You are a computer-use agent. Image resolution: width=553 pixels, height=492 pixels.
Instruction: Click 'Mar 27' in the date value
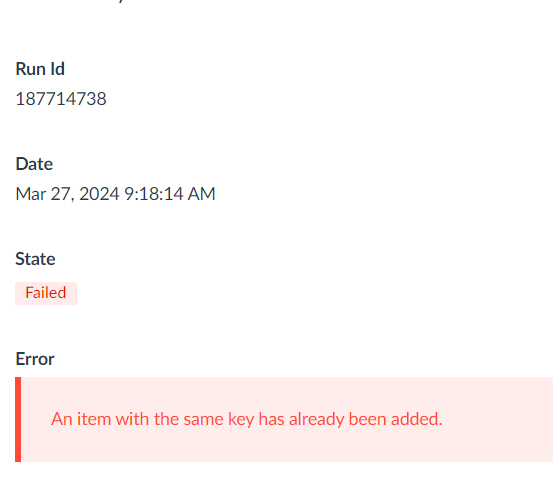click(x=44, y=194)
